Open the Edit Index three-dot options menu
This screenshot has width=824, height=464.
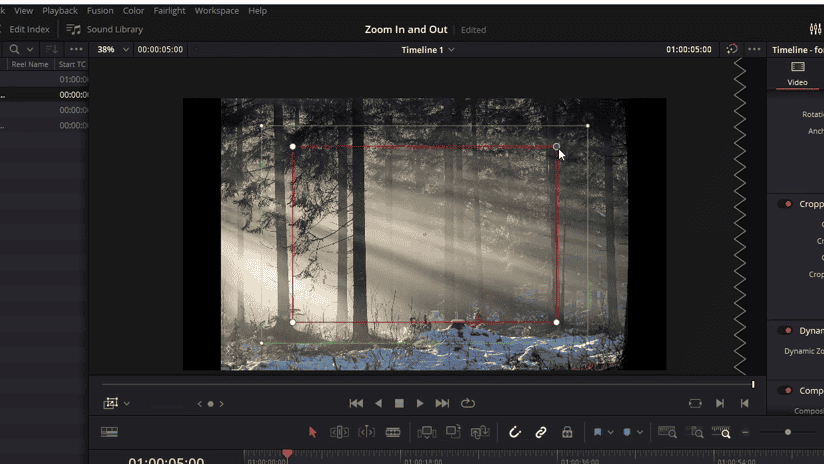[76, 49]
